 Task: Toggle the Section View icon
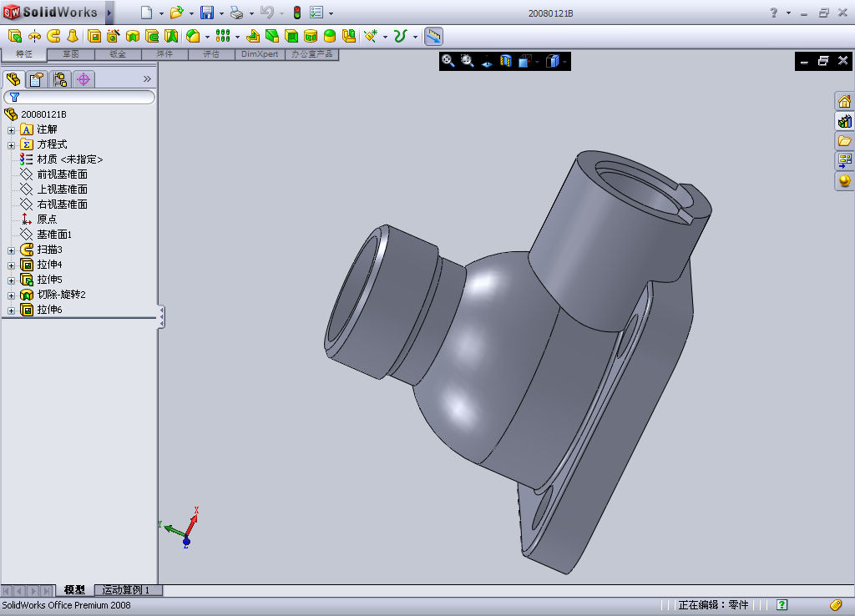[x=505, y=61]
